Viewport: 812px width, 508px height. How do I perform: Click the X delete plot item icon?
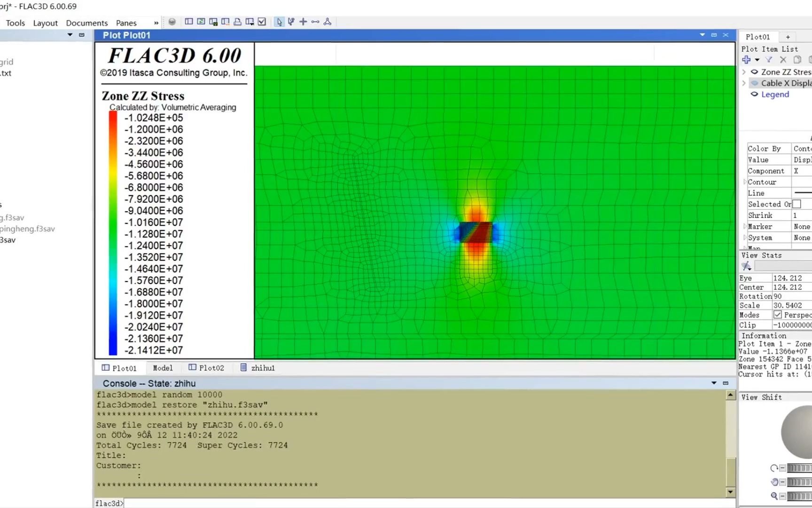[x=783, y=60]
